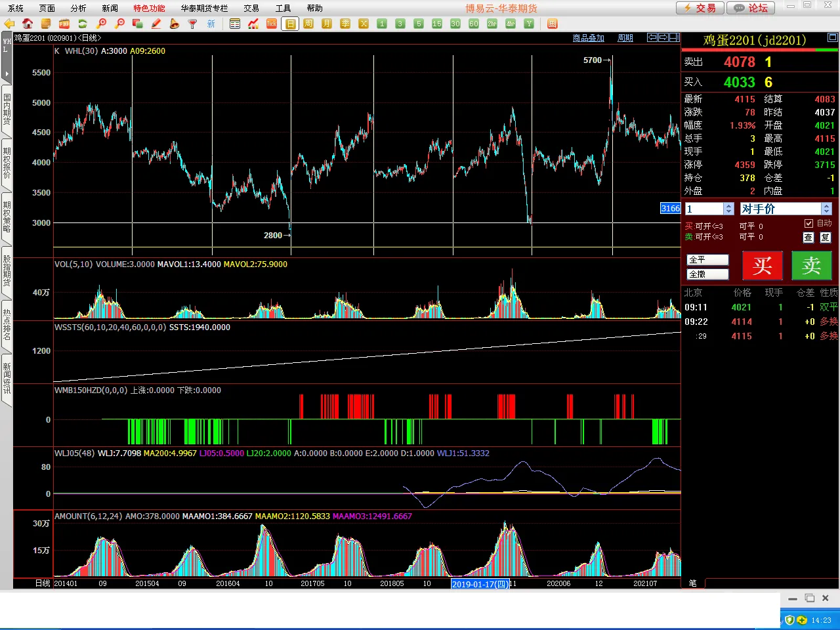Zoom out with the minus magnifier icon
The height and width of the screenshot is (630, 840).
click(119, 24)
